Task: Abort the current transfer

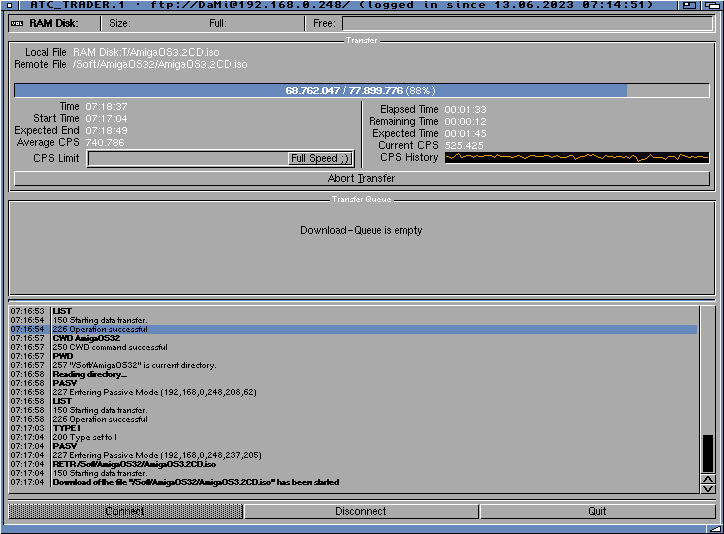Action: click(361, 179)
